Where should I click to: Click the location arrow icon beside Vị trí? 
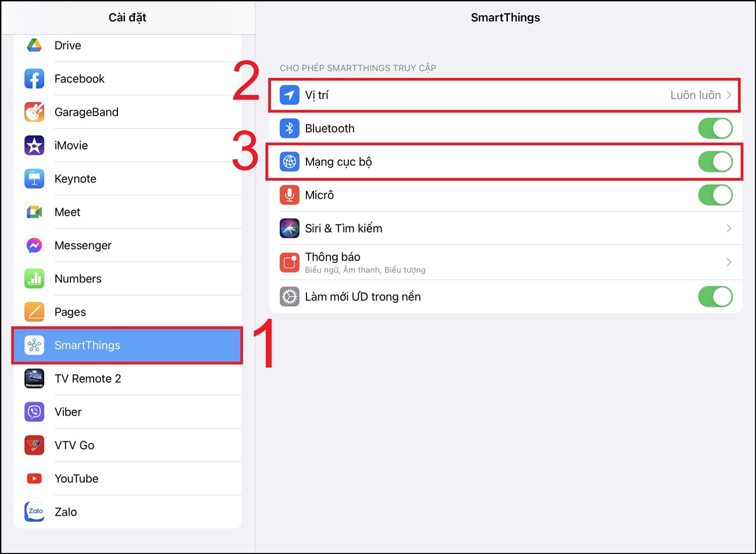pos(290,95)
